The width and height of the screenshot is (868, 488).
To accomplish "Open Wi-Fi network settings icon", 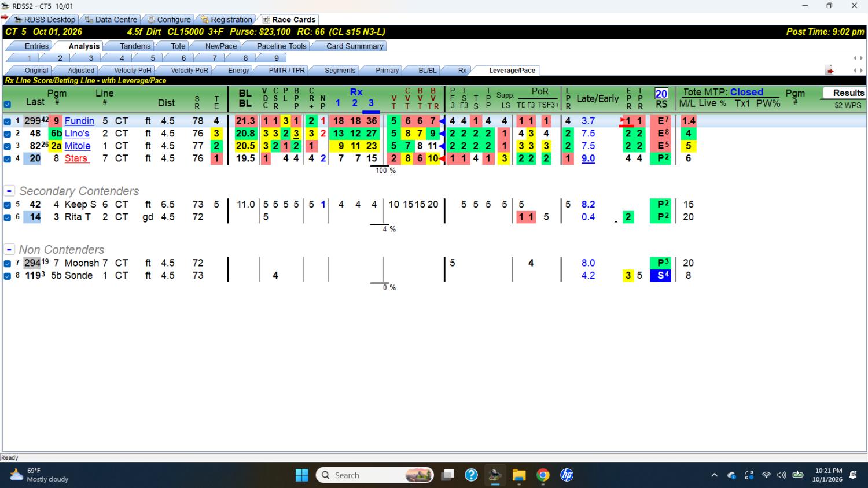I will pos(766,475).
